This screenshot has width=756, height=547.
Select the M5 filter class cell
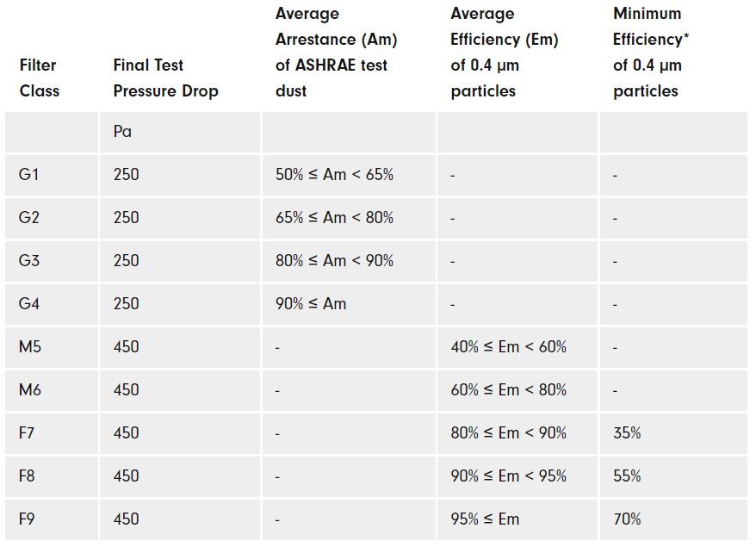pos(30,347)
